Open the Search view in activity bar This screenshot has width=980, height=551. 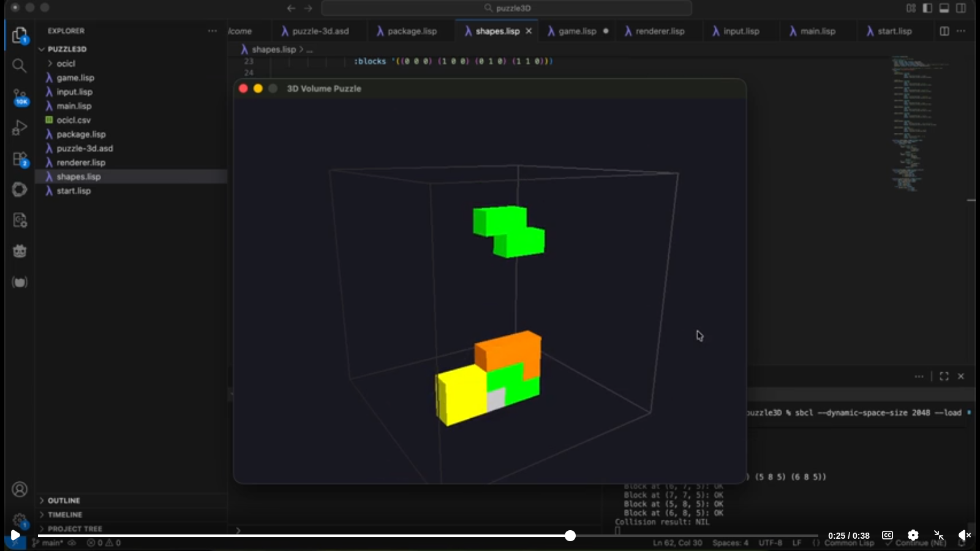[x=20, y=66]
